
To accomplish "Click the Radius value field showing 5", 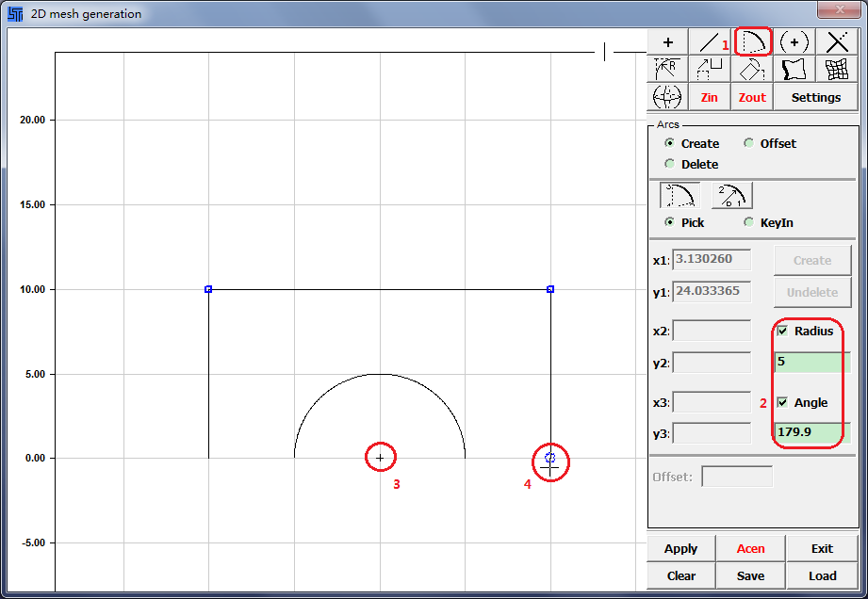I will click(x=811, y=362).
